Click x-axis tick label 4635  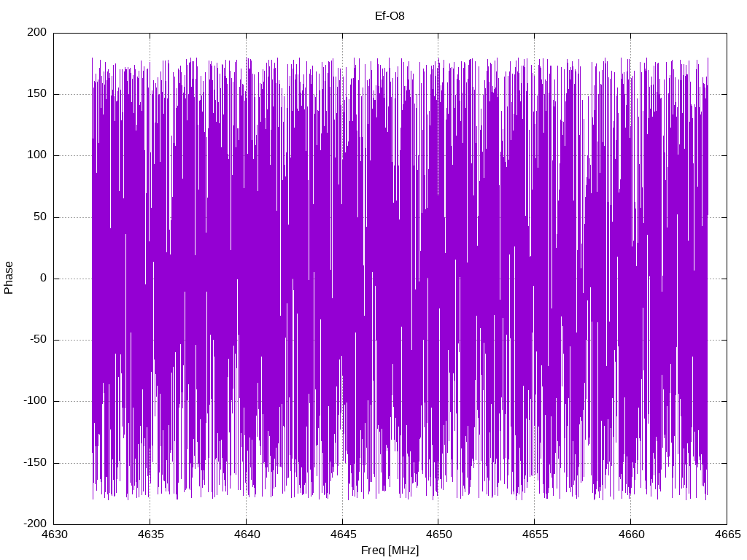click(x=151, y=534)
